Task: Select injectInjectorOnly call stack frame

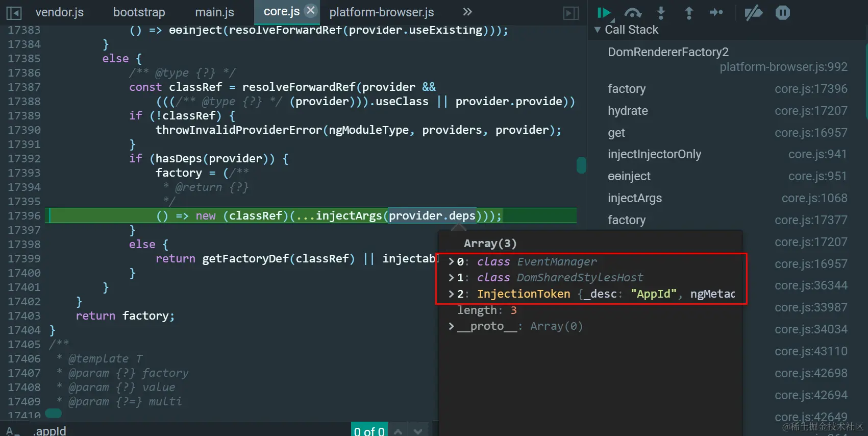Action: click(x=727, y=154)
